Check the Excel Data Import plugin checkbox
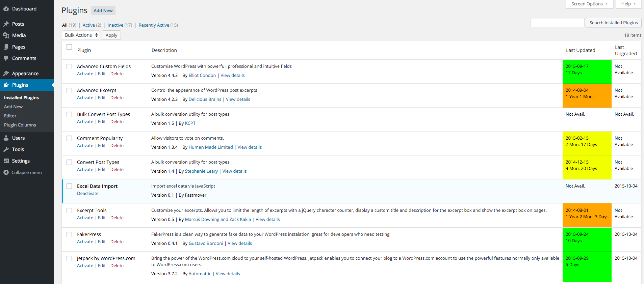Viewport: 644px width, 284px height. (69, 186)
